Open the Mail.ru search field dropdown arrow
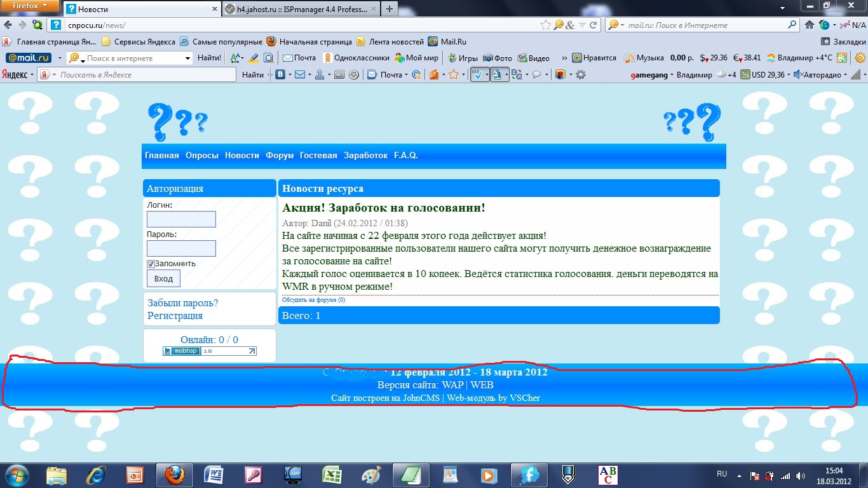Screen dimensions: 868x488 click(x=187, y=58)
